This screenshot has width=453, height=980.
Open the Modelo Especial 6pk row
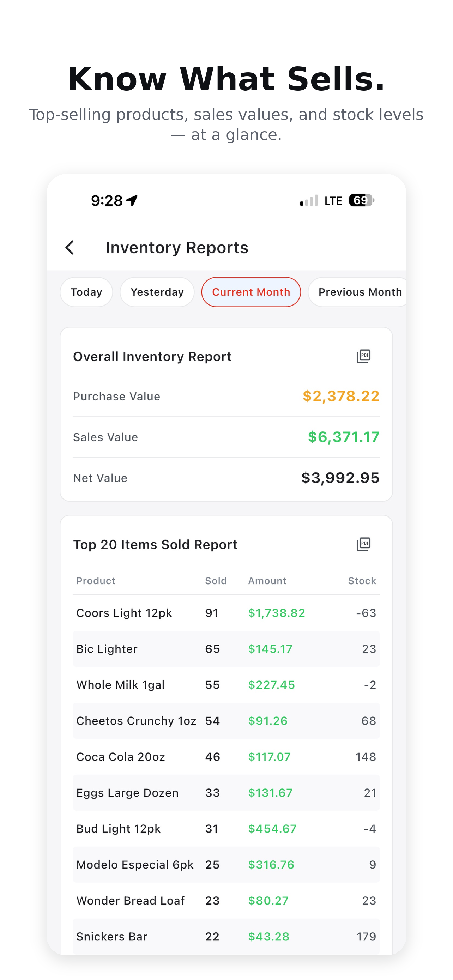point(226,864)
